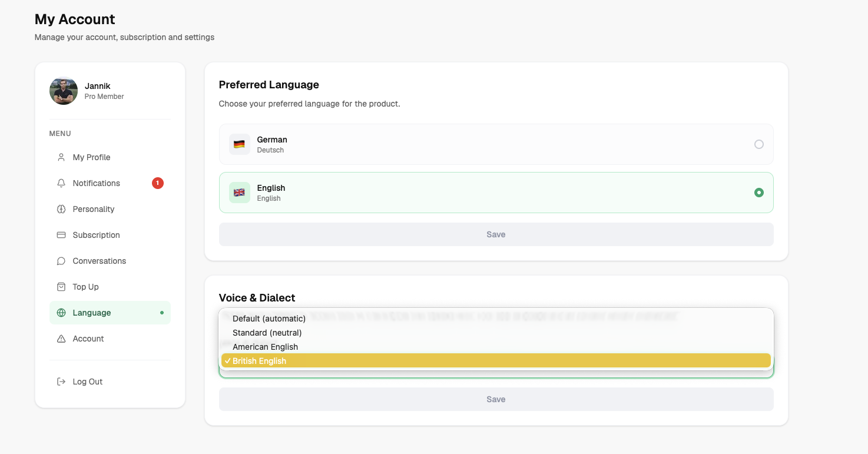Click the Subscription card icon
This screenshot has height=454, width=868.
click(x=61, y=235)
